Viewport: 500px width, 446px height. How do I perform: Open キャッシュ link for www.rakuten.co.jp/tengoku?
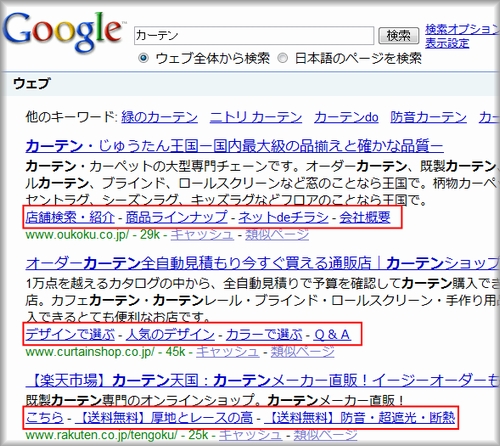point(250,435)
